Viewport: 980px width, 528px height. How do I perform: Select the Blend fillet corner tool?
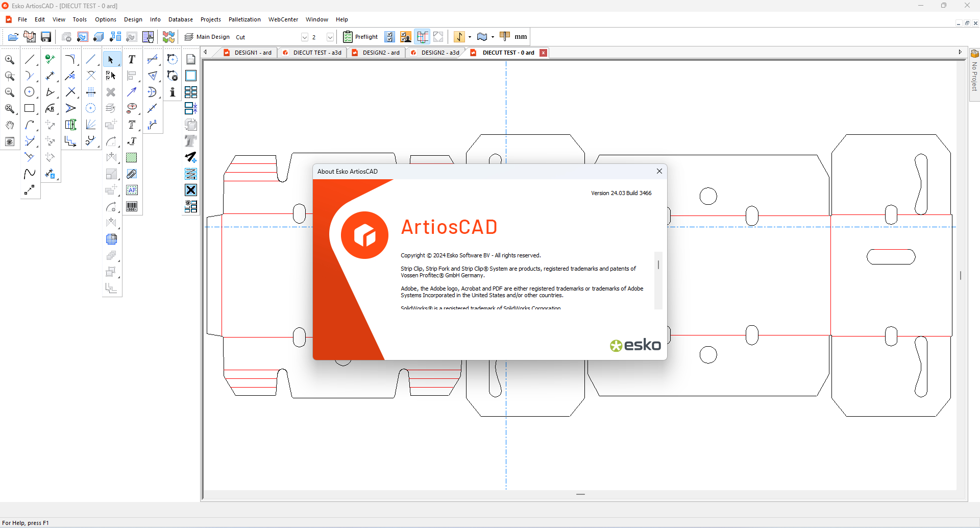point(70,60)
